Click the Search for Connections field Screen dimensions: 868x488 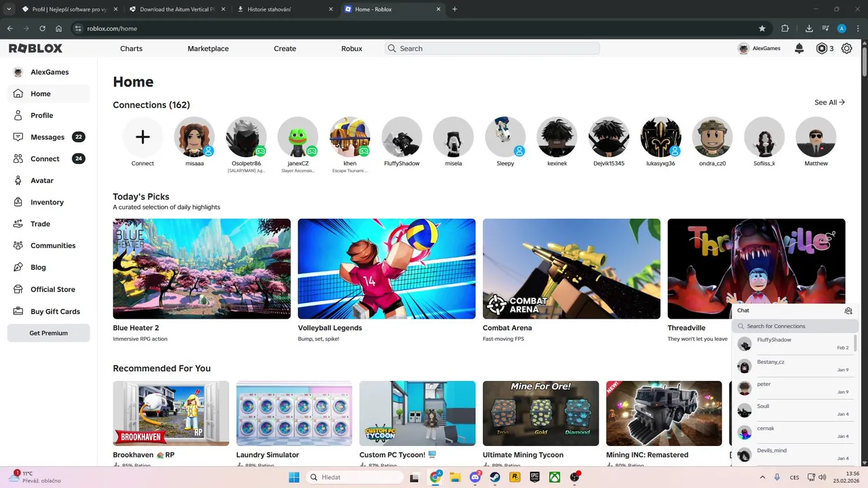[795, 326]
